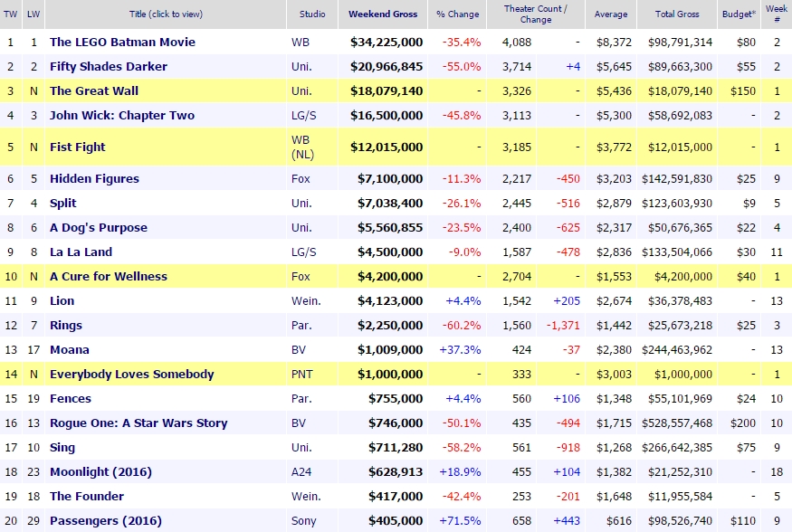Select Fox studio in Hidden Figures row
The height and width of the screenshot is (532, 792).
coord(301,179)
